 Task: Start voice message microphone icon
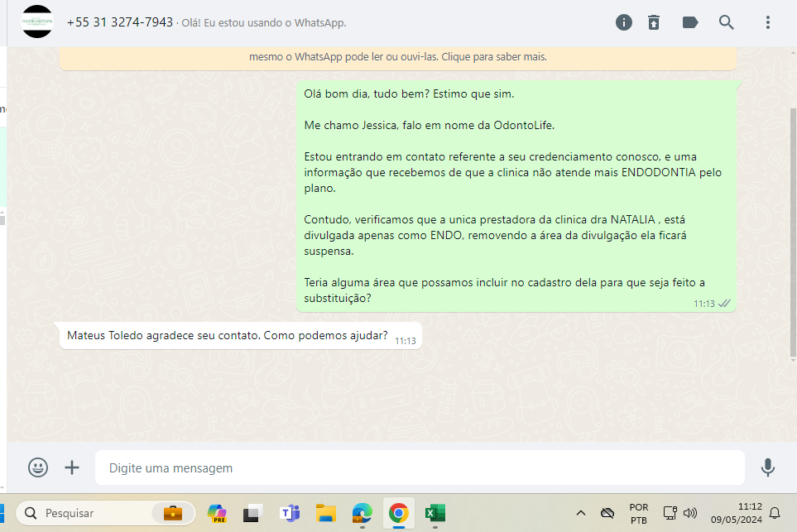[767, 467]
